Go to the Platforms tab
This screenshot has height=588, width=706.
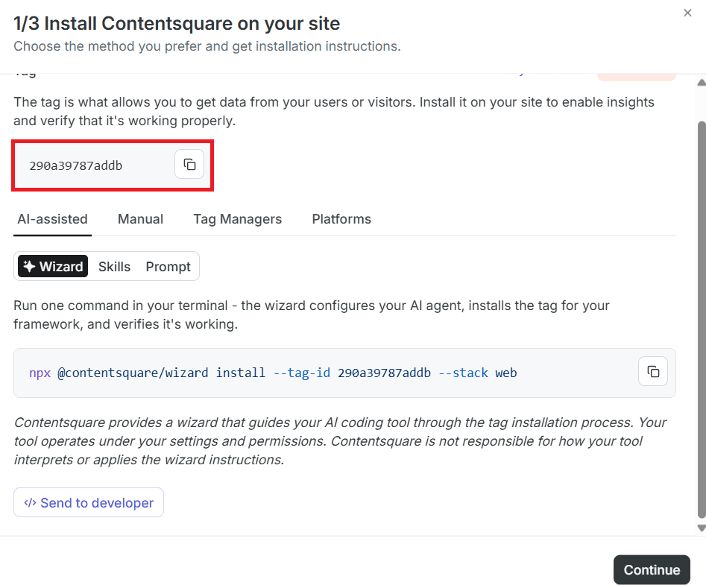[x=341, y=219]
